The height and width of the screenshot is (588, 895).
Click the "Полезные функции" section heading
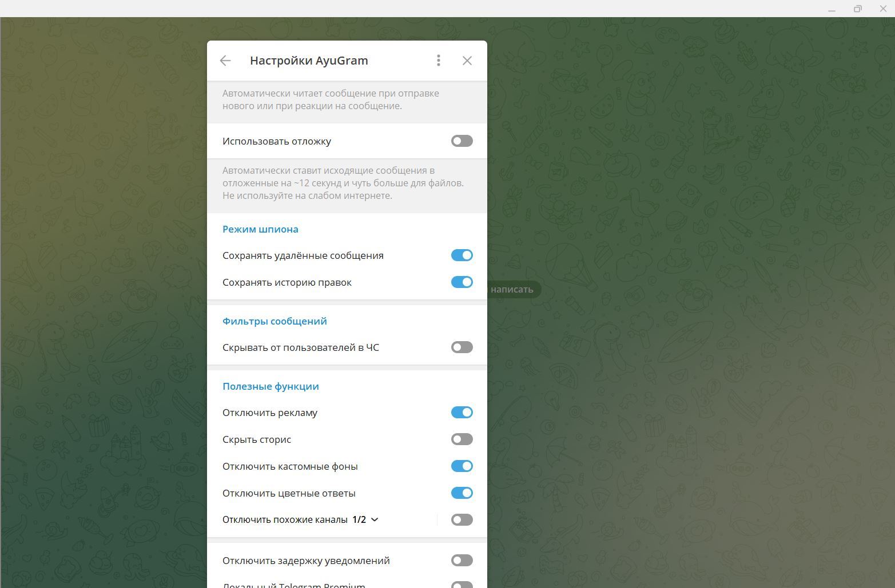point(271,386)
